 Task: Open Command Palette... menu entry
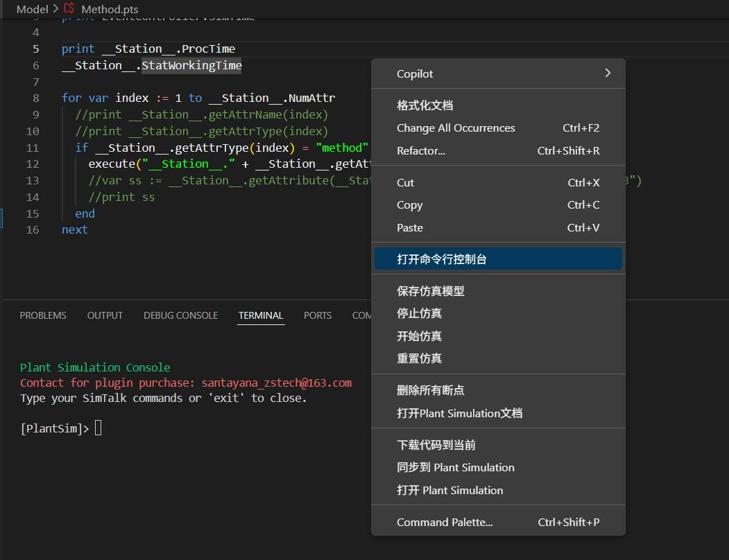coord(445,523)
